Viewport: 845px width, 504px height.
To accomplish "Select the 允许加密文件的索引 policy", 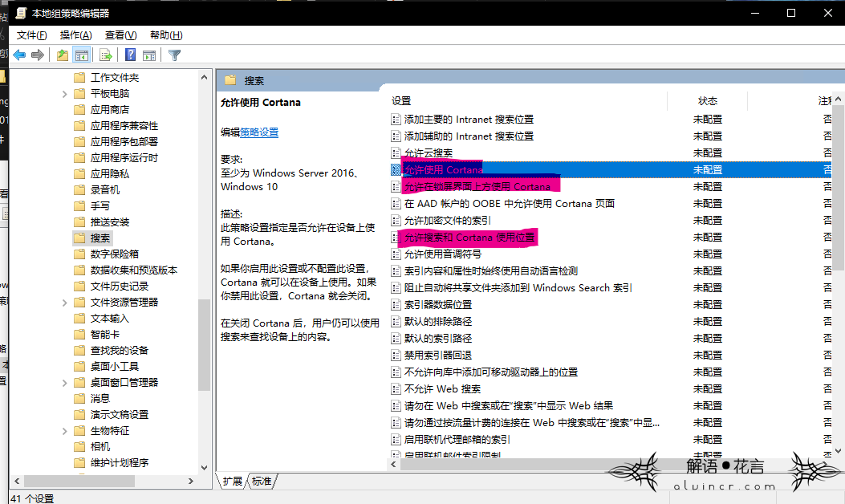I will tap(447, 221).
